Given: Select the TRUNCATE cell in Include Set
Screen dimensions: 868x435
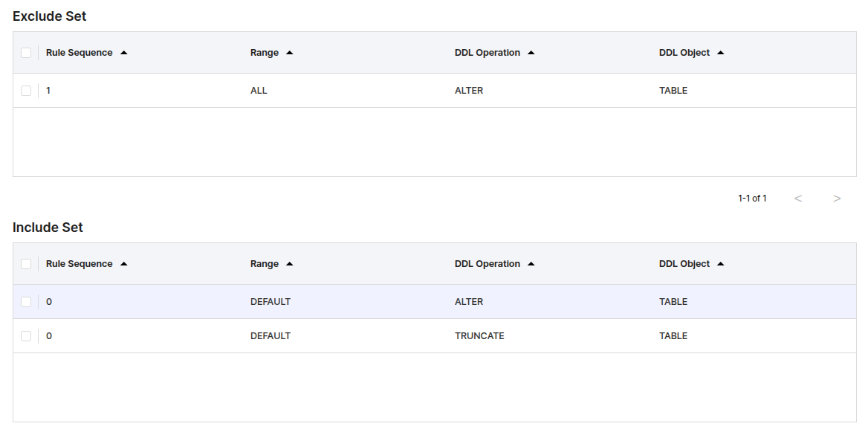Looking at the screenshot, I should point(479,336).
